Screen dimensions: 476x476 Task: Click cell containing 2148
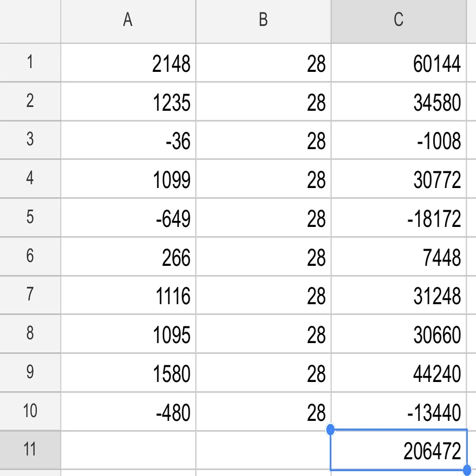tap(128, 63)
